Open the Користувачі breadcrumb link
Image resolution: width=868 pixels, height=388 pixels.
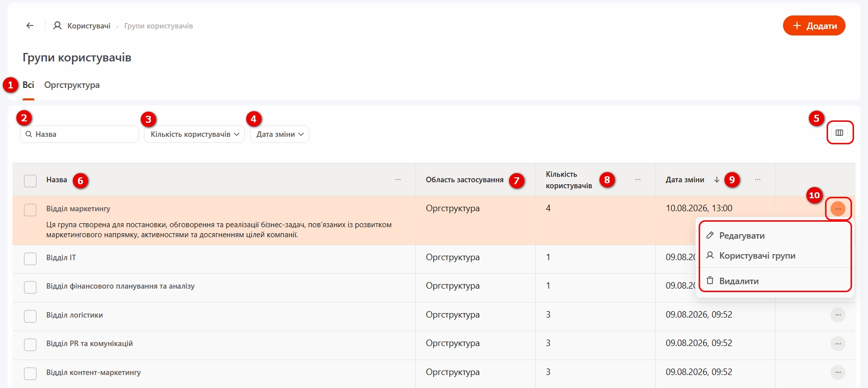pyautogui.click(x=89, y=26)
